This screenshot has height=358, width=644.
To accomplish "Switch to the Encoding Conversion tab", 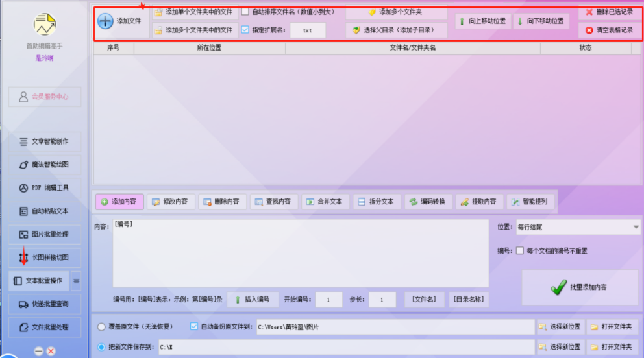I will pyautogui.click(x=428, y=202).
